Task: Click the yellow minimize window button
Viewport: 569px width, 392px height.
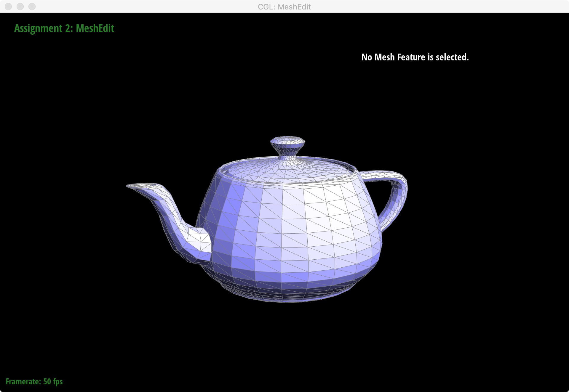Action: click(x=20, y=7)
